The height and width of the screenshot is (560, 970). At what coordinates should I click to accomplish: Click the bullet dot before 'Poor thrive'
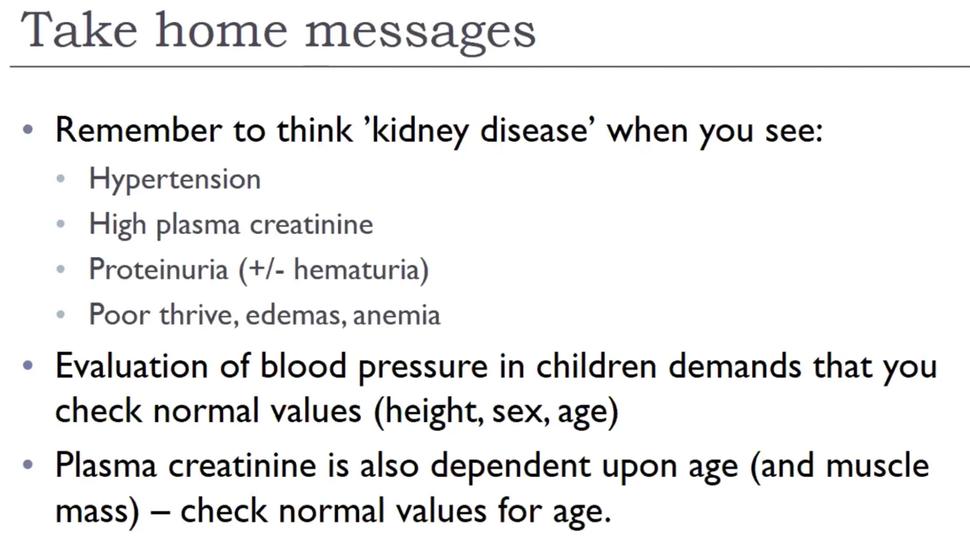[x=61, y=315]
